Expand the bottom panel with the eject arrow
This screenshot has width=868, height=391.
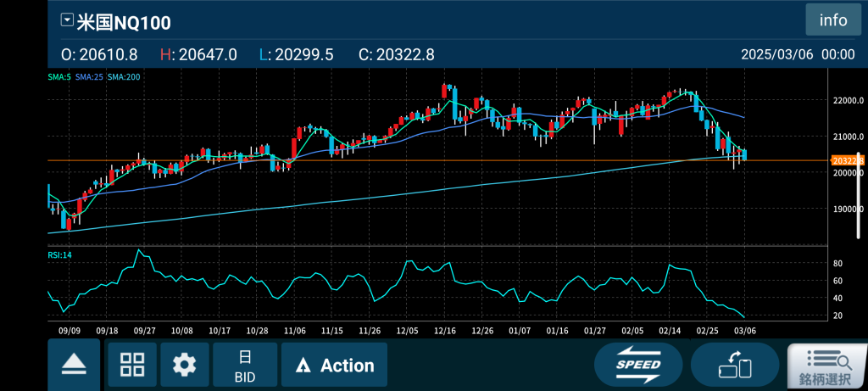click(x=75, y=365)
